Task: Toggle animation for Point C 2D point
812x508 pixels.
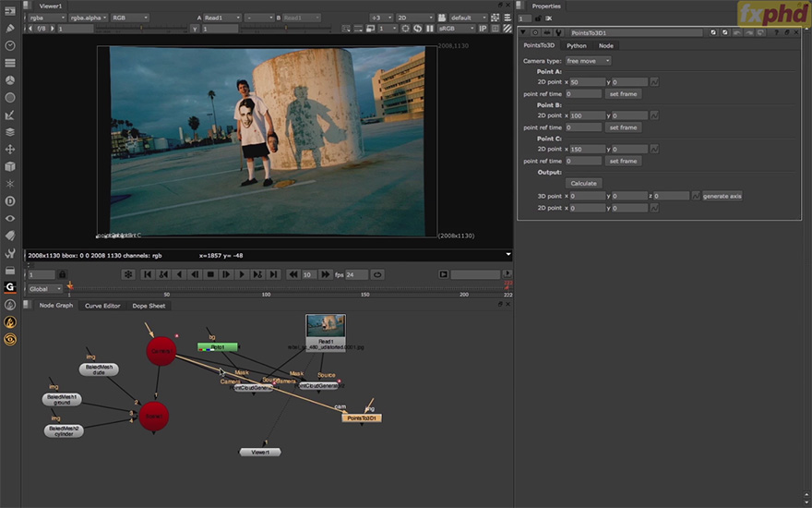Action: [654, 150]
